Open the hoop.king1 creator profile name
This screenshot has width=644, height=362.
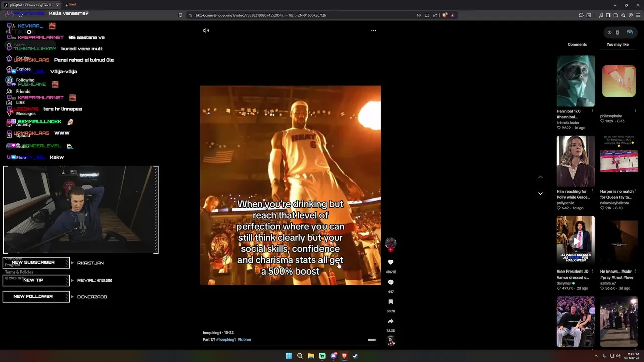212,333
